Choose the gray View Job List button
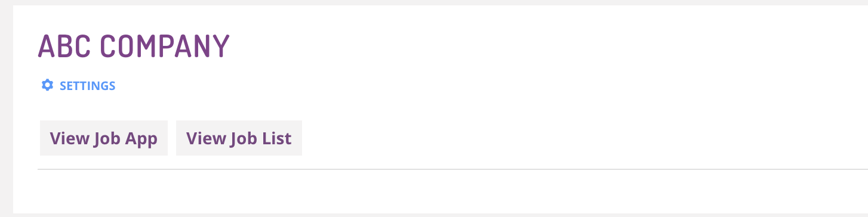Viewport: 868px width, 217px height. (239, 138)
